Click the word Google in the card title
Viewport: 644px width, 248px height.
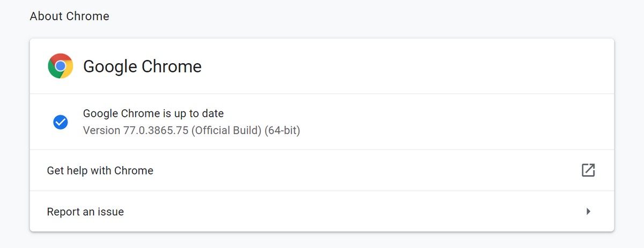coord(110,66)
